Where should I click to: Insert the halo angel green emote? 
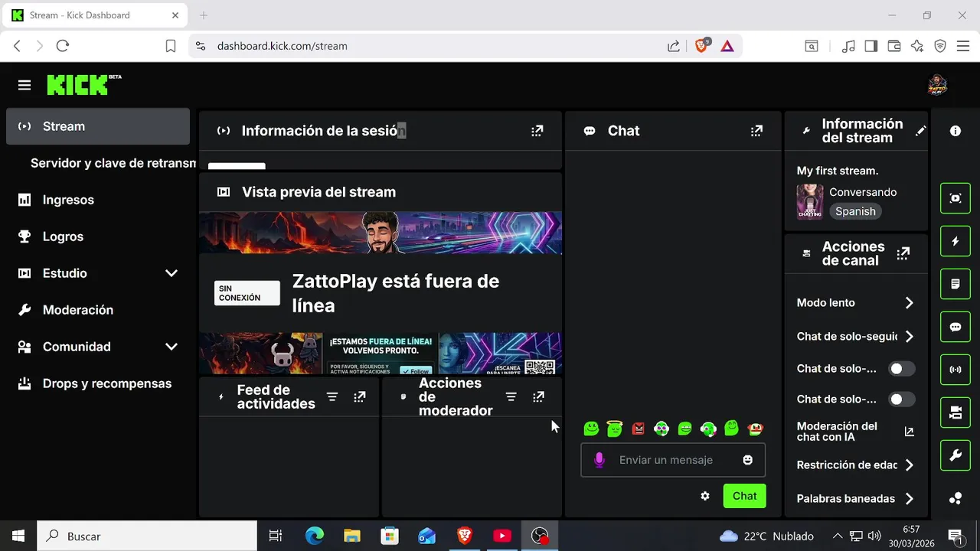(x=615, y=429)
